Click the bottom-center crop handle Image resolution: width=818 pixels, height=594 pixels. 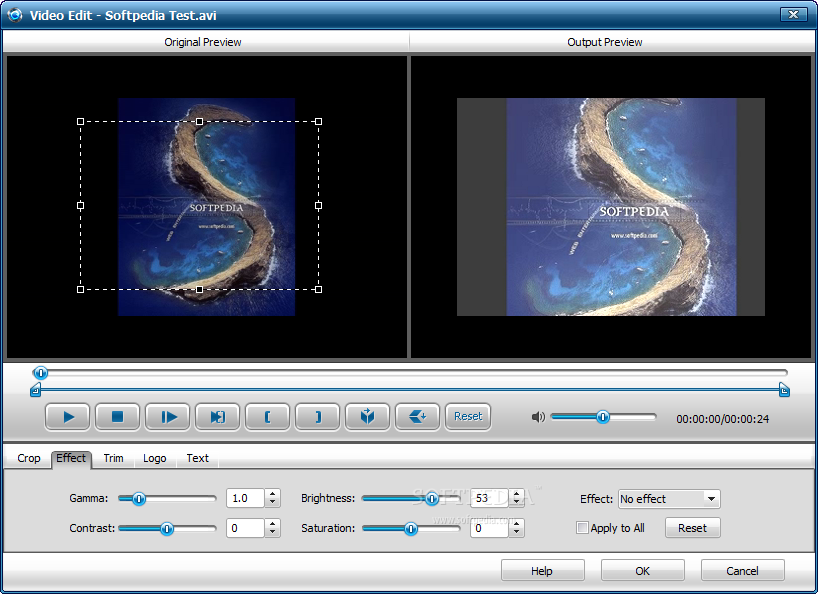(x=199, y=289)
